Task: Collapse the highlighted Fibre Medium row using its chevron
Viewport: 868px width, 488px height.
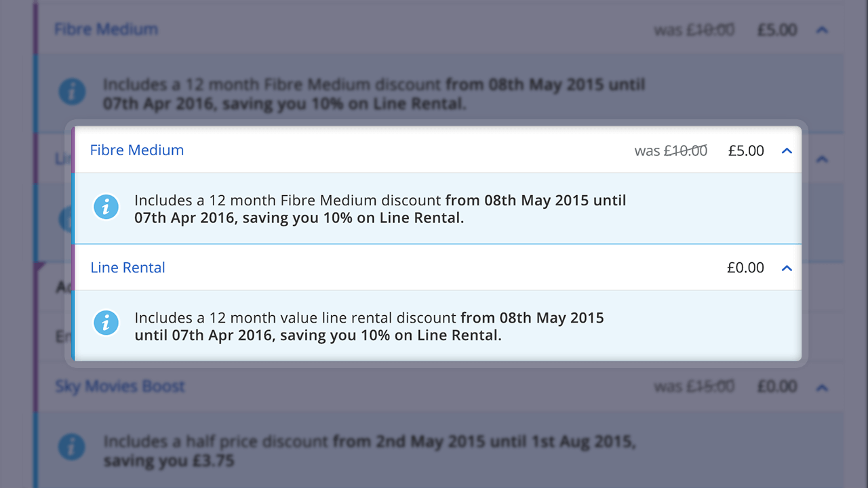Action: click(787, 151)
